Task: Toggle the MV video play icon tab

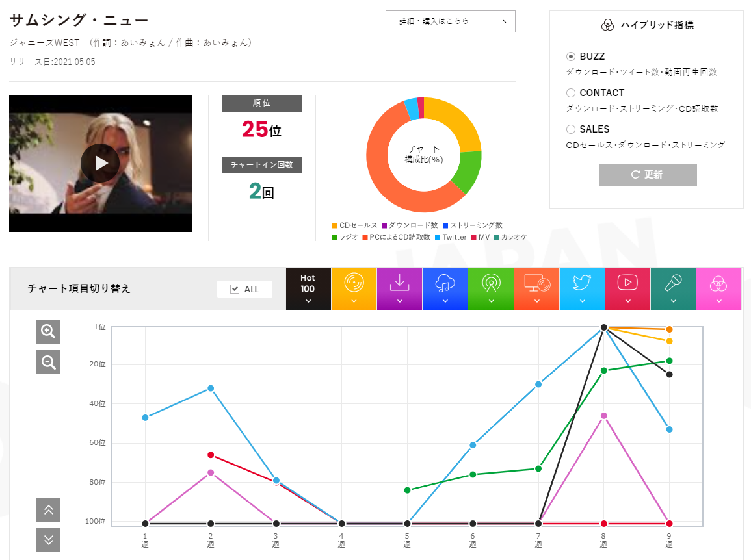Action: pyautogui.click(x=627, y=289)
